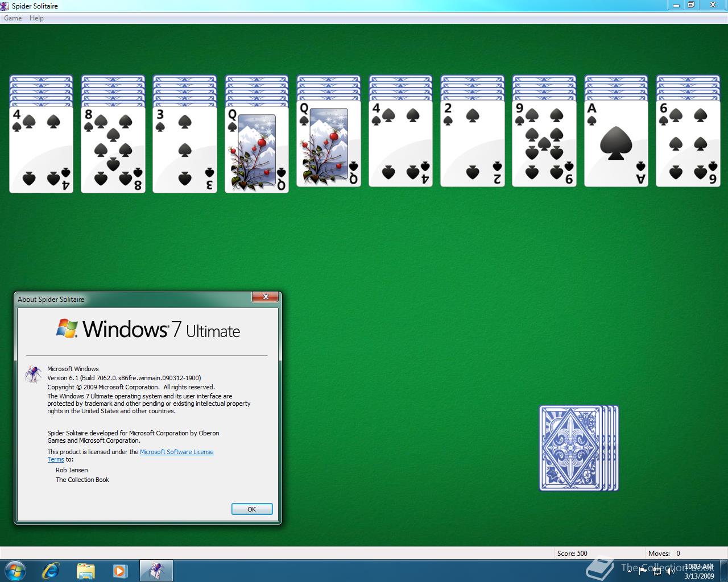Screen dimensions: 728x582
Task: Close the About Spider Solitaire dialog
Action: (x=266, y=297)
